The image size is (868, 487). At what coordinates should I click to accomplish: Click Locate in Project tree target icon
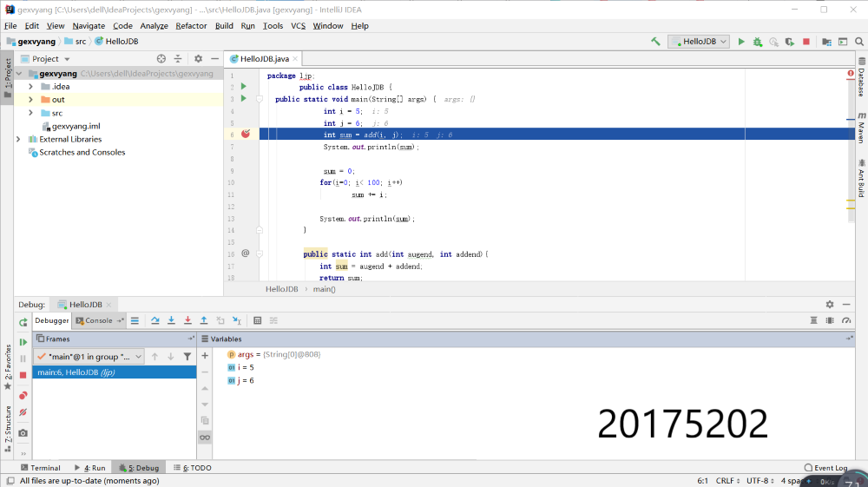click(161, 59)
